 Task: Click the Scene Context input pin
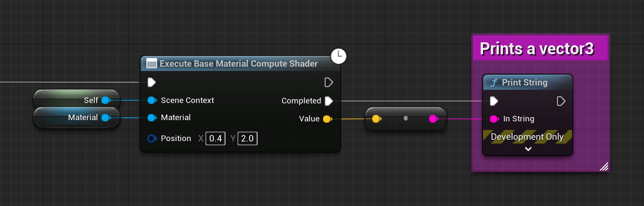pos(152,100)
